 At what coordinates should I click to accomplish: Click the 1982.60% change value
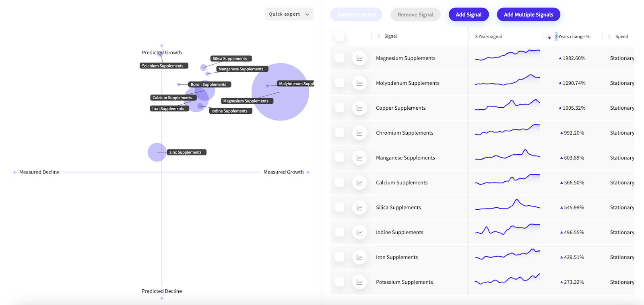[574, 58]
